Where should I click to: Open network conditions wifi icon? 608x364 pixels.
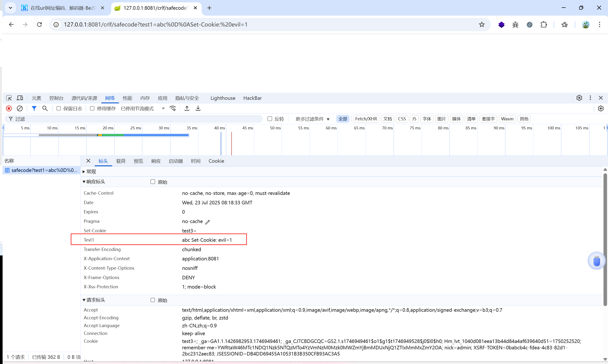(173, 108)
